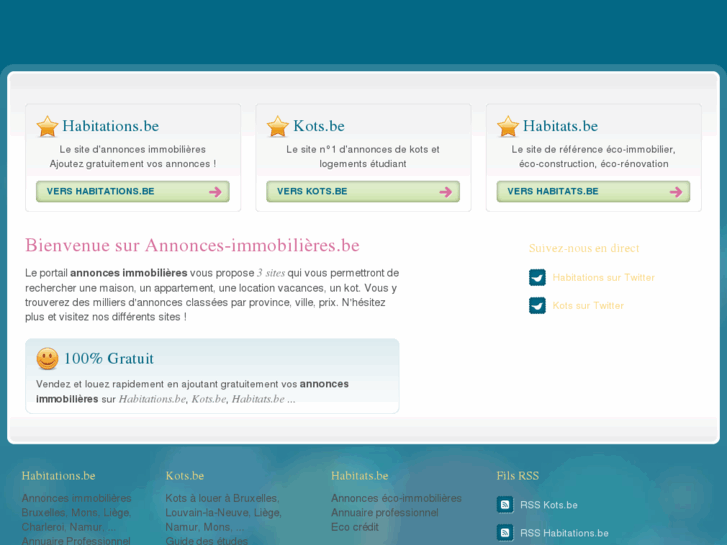The width and height of the screenshot is (727, 545).
Task: Open Kots sur Twitter link
Action: 588,306
